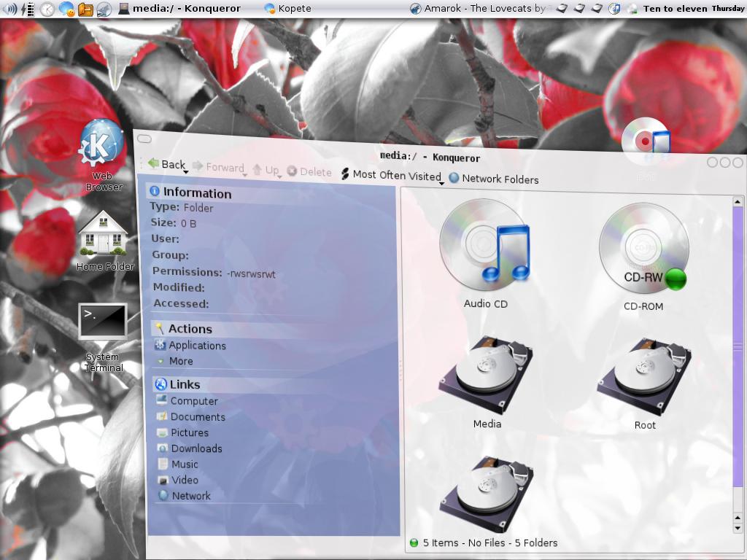The height and width of the screenshot is (560, 747).
Task: Select the hard drive with no visible label
Action: pos(487,494)
